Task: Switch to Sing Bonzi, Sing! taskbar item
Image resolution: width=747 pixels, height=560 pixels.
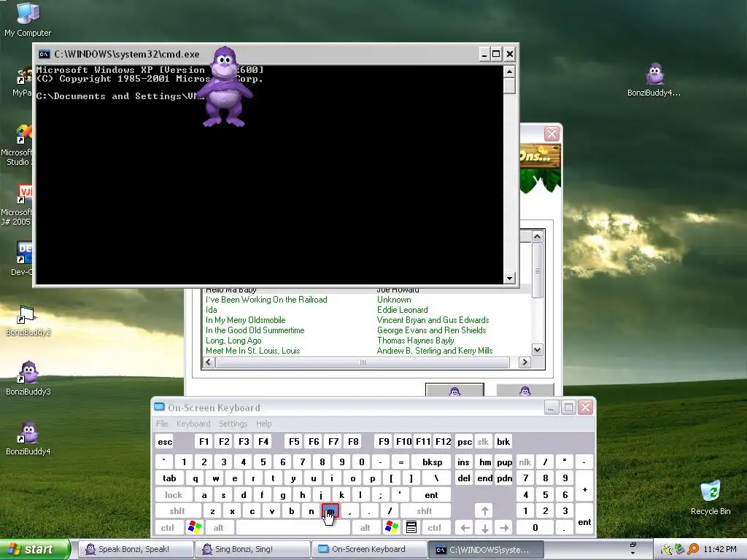Action: click(252, 549)
